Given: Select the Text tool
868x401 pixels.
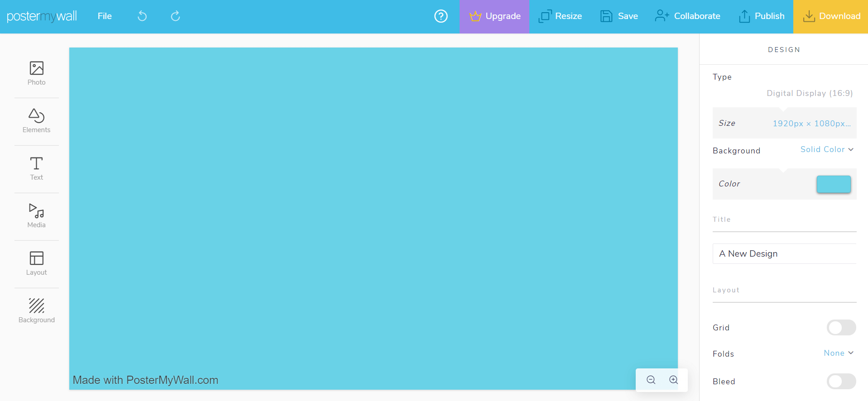Looking at the screenshot, I should [36, 169].
